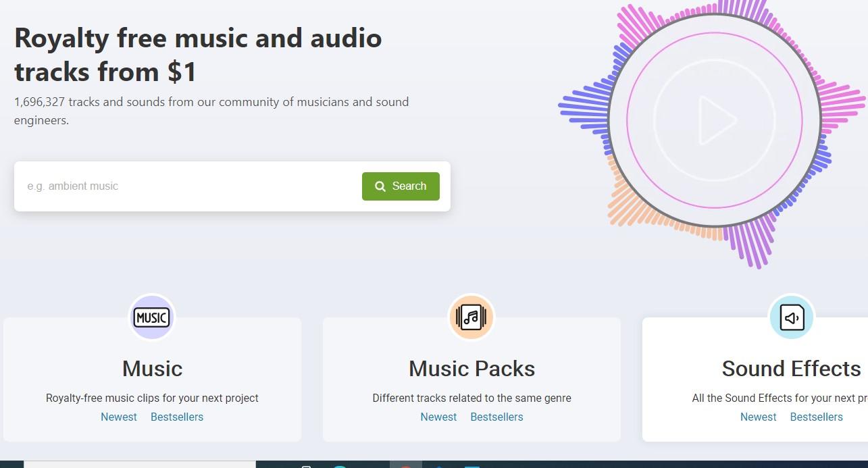
Task: Click the Windows taskbar search box
Action: [140, 465]
